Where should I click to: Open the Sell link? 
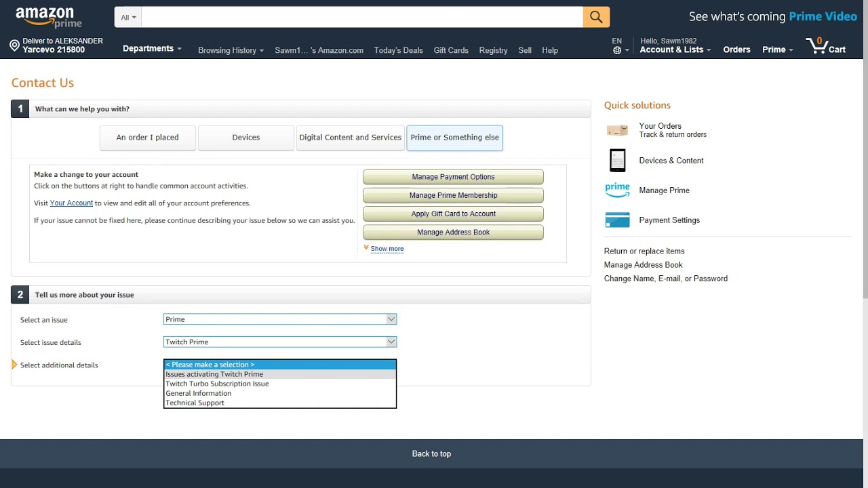click(525, 50)
